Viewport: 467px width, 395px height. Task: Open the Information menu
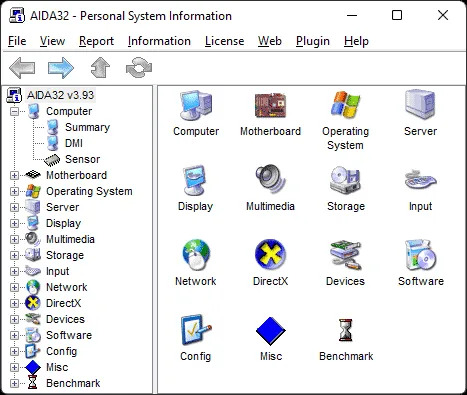point(159,41)
